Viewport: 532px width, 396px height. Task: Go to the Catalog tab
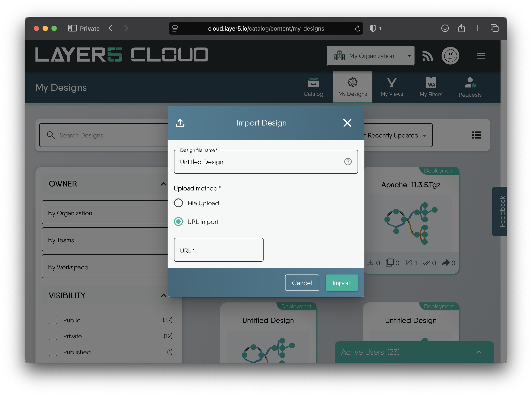click(x=313, y=87)
